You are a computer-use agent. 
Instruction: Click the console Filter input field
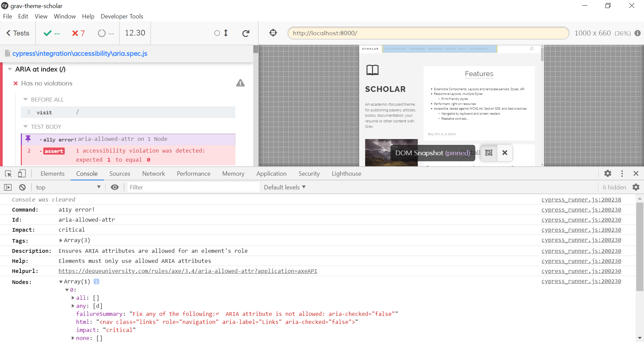coord(193,187)
